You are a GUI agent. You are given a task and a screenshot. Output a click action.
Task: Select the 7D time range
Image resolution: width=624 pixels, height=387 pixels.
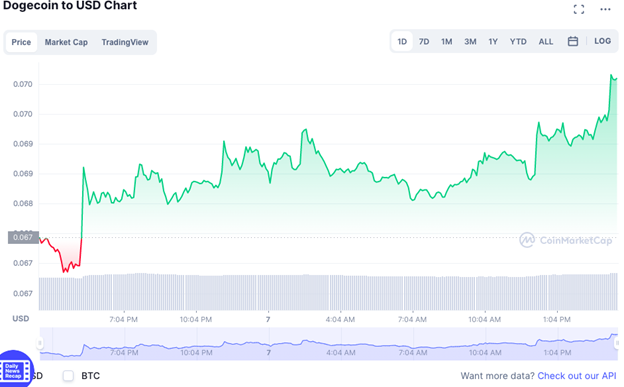(x=424, y=41)
